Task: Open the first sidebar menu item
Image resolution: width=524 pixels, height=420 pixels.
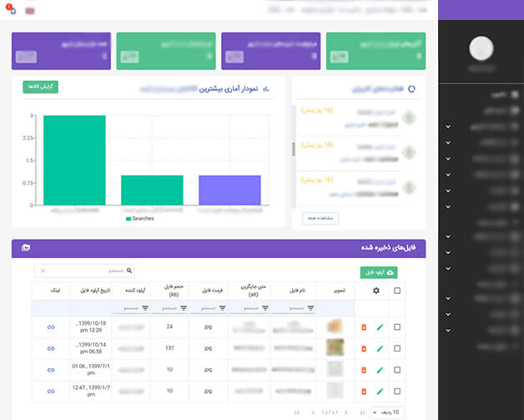Action: (x=505, y=95)
